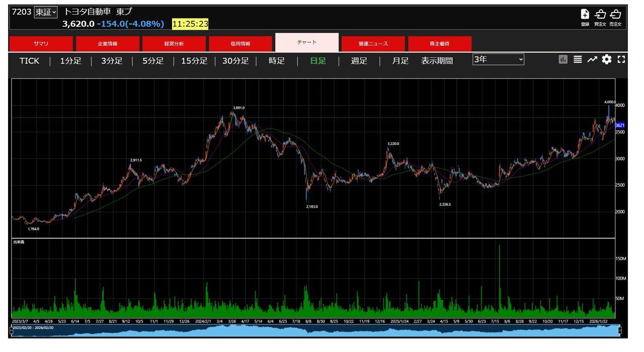Switch to the 関連ニュース tab
The image size is (644, 352).
click(x=373, y=44)
